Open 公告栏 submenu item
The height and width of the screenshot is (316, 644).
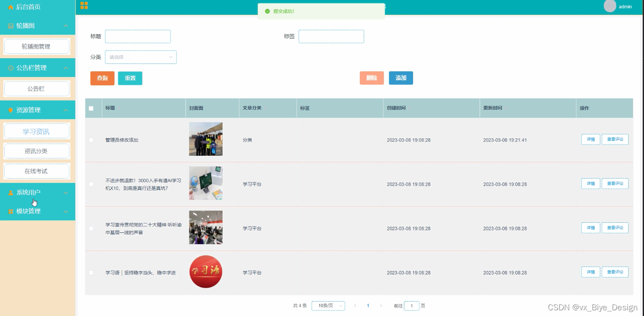(x=37, y=88)
